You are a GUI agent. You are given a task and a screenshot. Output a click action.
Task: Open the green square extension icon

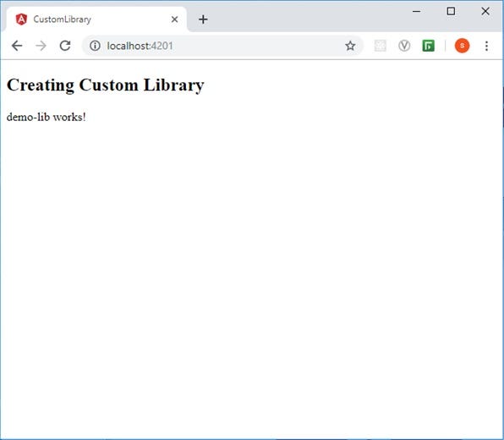point(428,46)
